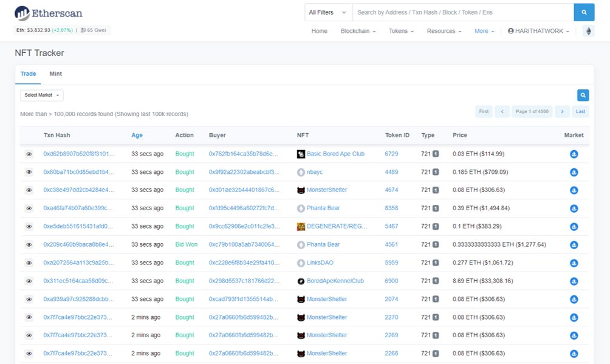Open buyer address 0x762fb164ca35b78d6e
The height and width of the screenshot is (364, 610).
pos(244,154)
